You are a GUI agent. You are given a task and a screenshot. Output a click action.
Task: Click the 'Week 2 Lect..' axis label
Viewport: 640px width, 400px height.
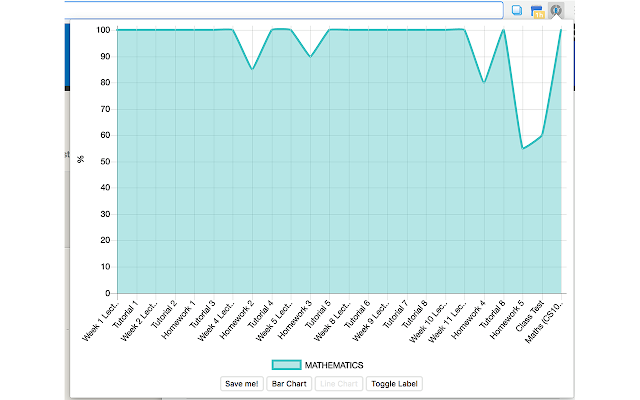(139, 321)
